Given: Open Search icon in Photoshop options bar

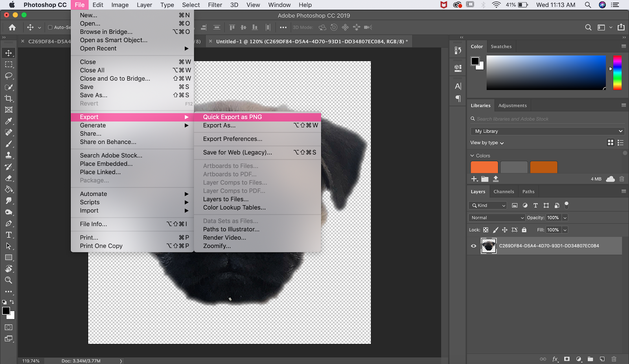Looking at the screenshot, I should pos(588,28).
